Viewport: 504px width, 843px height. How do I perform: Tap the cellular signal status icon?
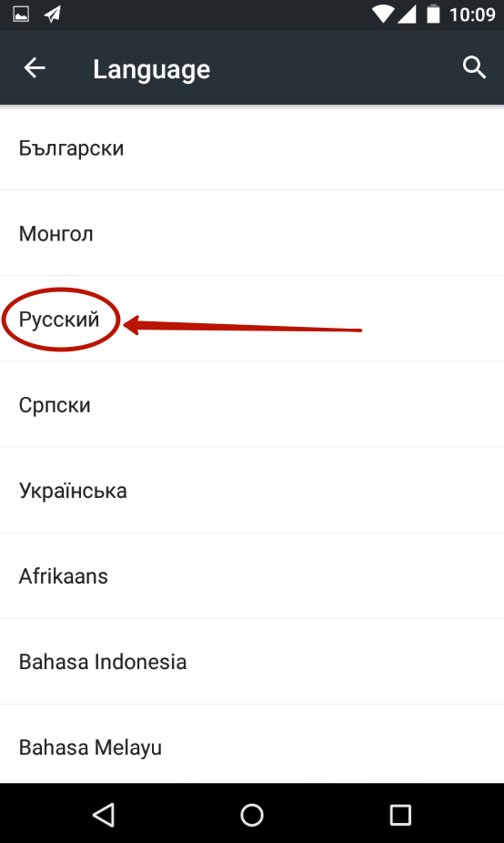(407, 15)
